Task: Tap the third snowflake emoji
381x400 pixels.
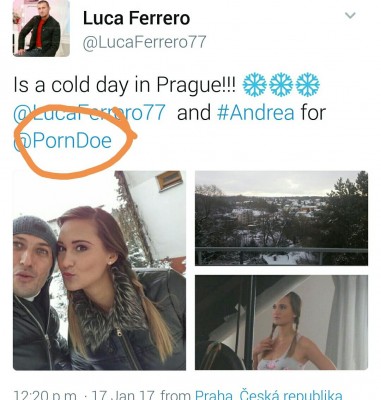Action: point(308,85)
